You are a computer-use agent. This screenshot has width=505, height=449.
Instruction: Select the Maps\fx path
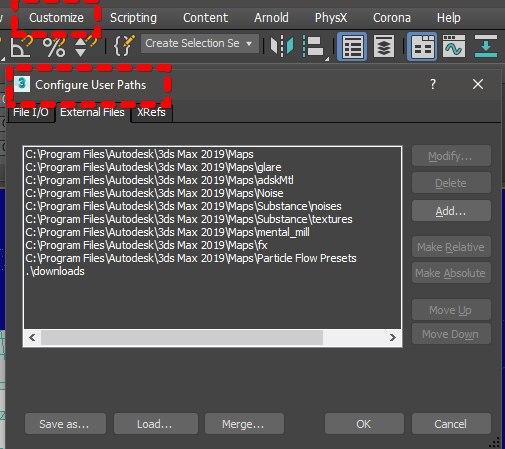[x=146, y=245]
